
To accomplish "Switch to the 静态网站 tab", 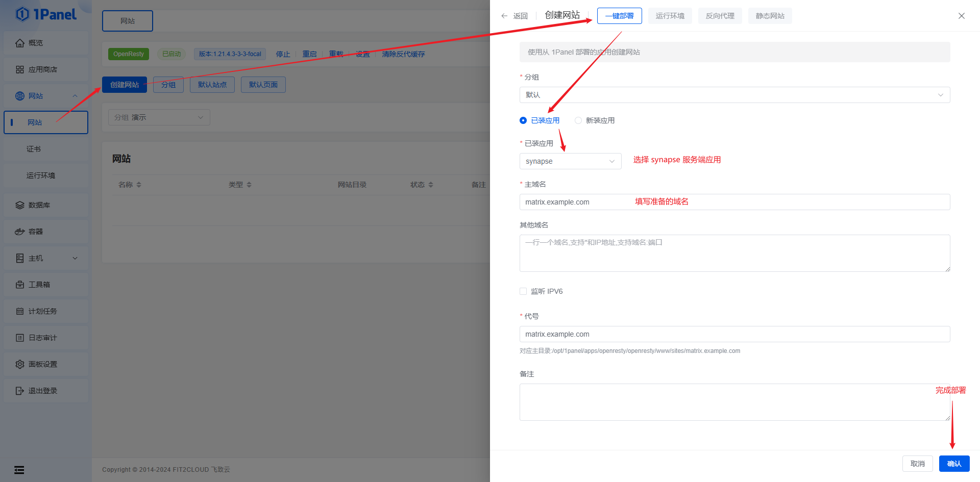I will pyautogui.click(x=770, y=16).
